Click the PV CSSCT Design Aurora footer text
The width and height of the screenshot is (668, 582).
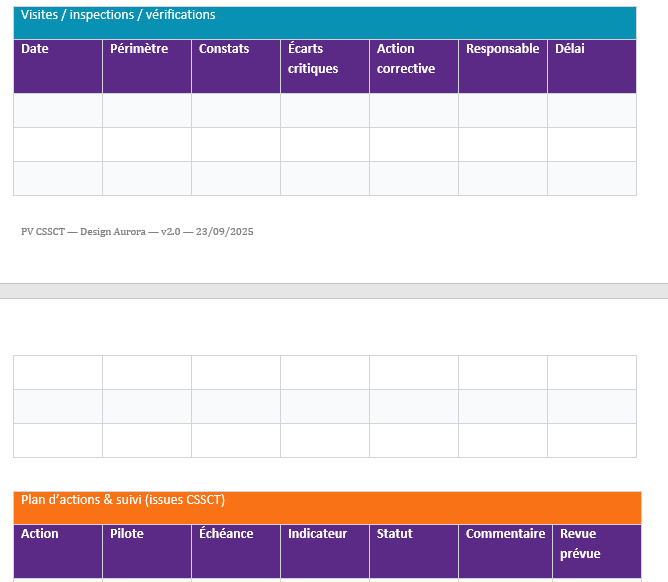coord(137,232)
